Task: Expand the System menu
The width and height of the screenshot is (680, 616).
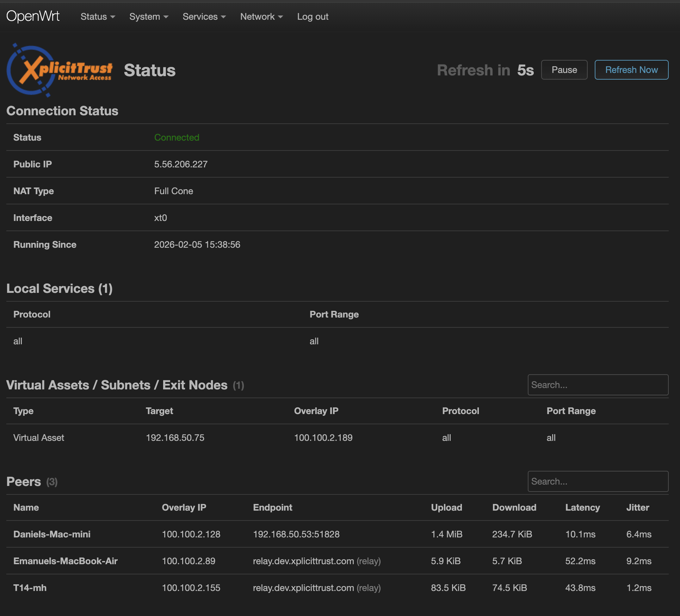Action: (x=149, y=17)
